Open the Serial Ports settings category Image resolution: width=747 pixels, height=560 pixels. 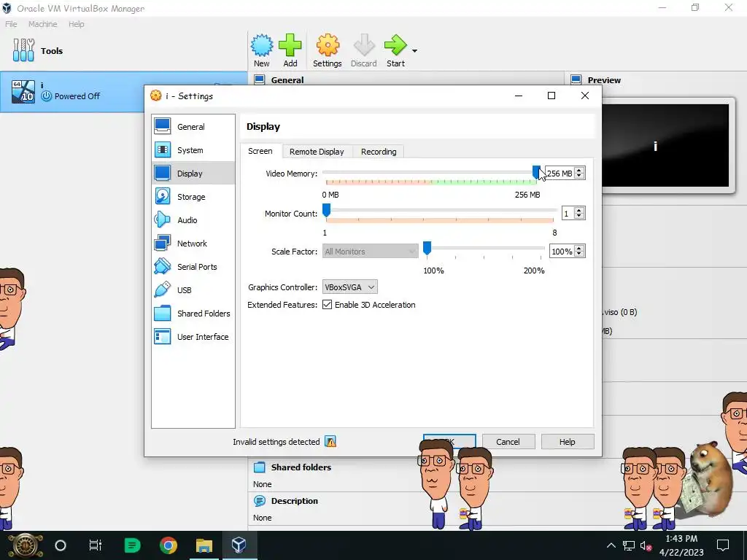coord(193,267)
